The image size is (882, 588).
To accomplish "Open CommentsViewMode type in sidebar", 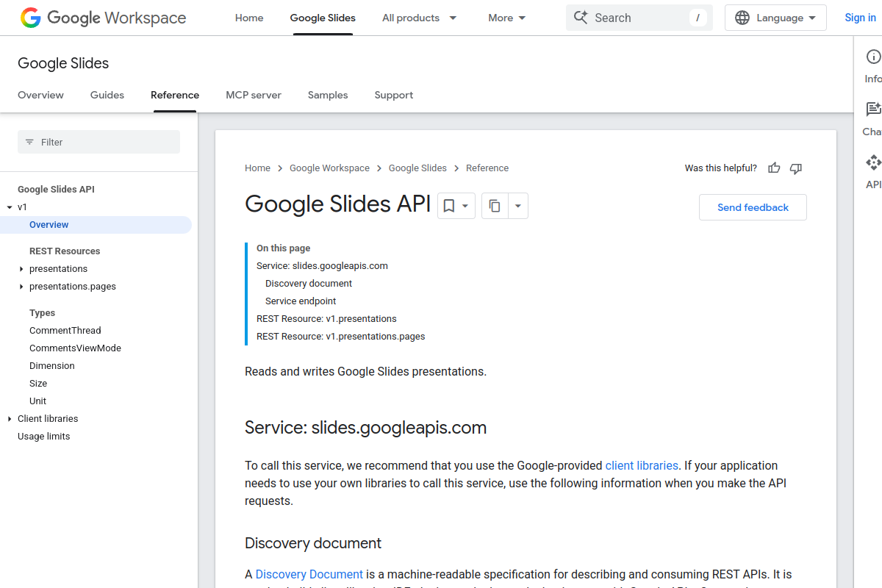I will 75,348.
